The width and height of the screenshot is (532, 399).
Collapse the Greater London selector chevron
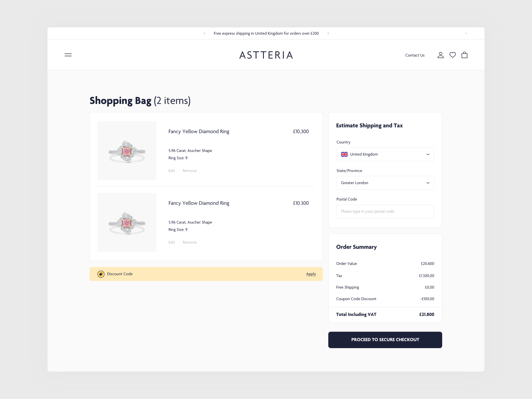(428, 183)
